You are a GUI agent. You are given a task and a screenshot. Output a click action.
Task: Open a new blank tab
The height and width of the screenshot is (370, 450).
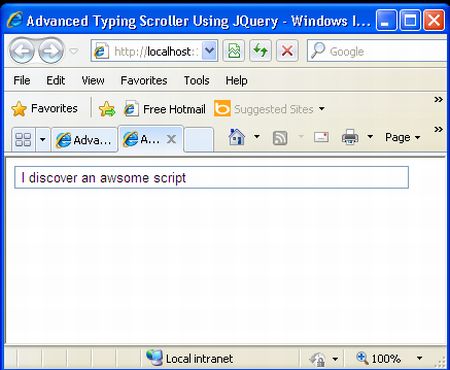198,140
